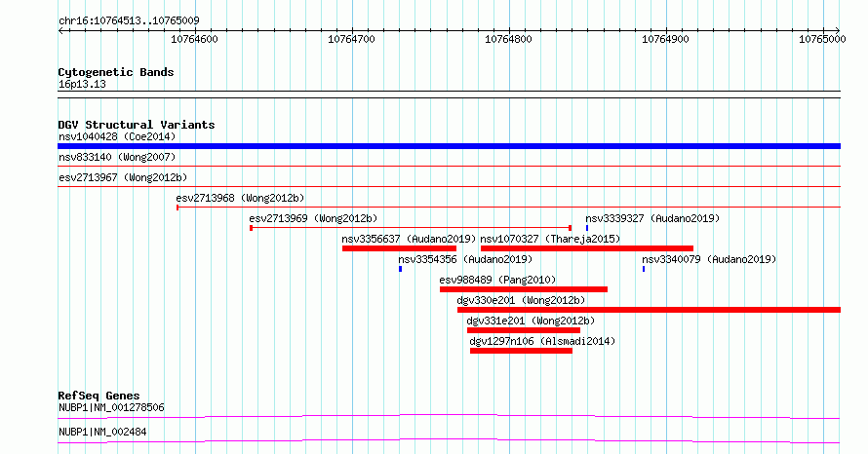Click the nsv3340079 (Audano2019) text label
Image resolution: width=868 pixels, height=454 pixels.
709,259
